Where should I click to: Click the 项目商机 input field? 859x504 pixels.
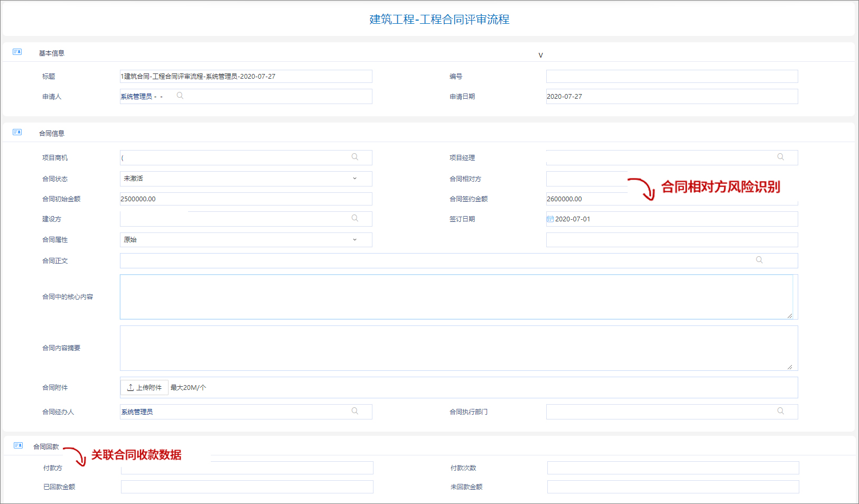(246, 157)
